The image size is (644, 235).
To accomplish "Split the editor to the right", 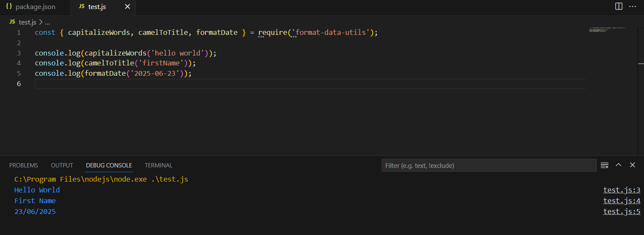I will point(619,6).
